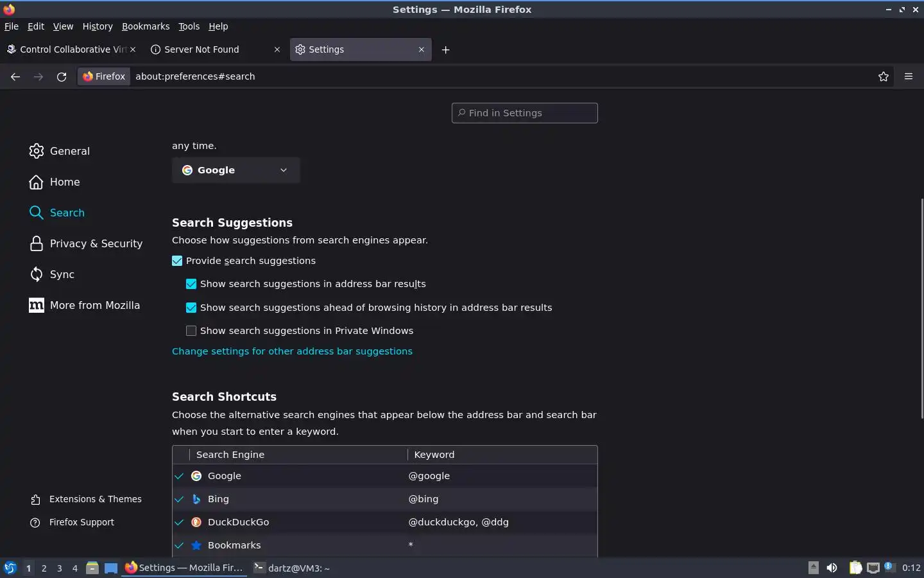924x578 pixels.
Task: Switch to Control Collaborative tab
Action: (71, 49)
